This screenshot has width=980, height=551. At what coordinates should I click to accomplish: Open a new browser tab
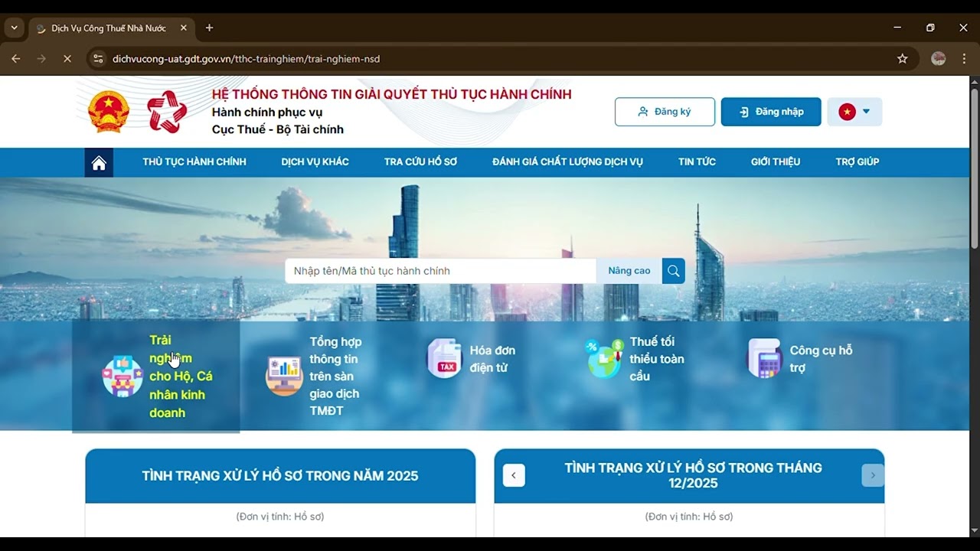209,28
